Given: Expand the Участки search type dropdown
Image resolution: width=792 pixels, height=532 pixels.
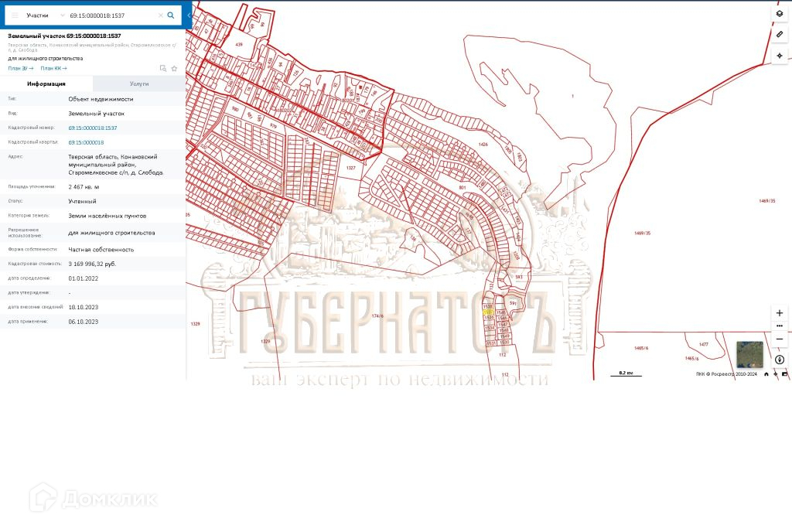Looking at the screenshot, I should pos(46,15).
